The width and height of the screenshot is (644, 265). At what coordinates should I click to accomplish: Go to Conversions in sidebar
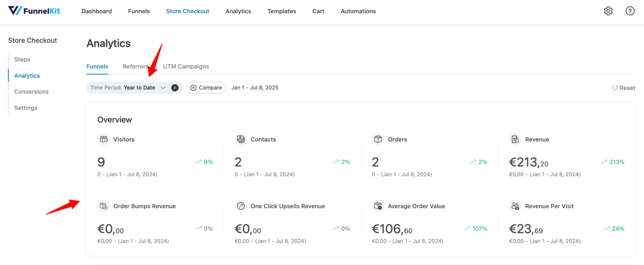31,92
